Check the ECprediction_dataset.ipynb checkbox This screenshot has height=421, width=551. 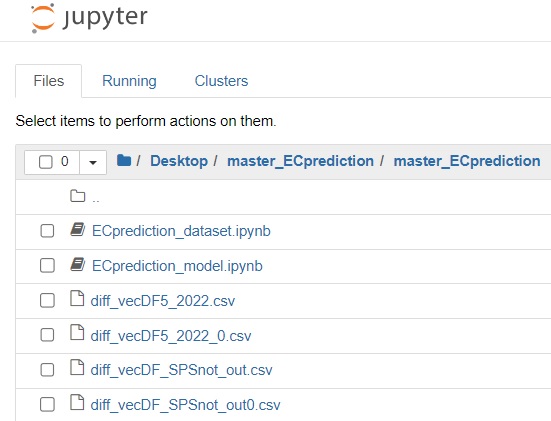pyautogui.click(x=47, y=231)
